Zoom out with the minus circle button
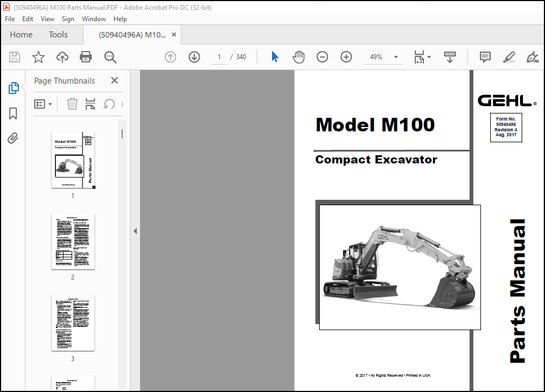This screenshot has width=545, height=392. (322, 57)
